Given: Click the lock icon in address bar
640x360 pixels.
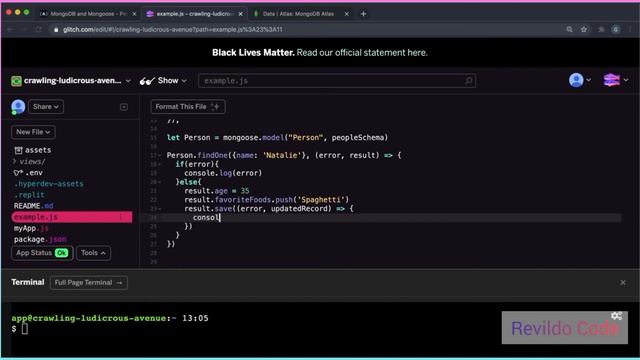Looking at the screenshot, I should point(56,30).
